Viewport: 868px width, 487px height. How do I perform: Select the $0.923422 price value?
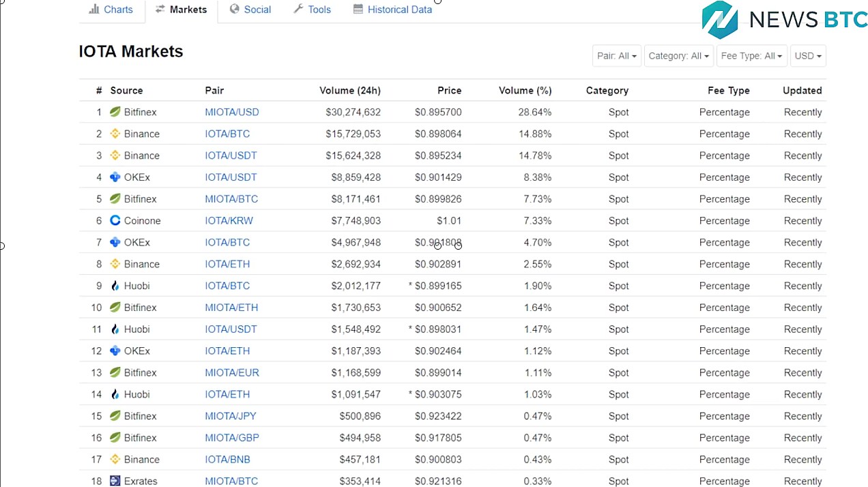438,416
